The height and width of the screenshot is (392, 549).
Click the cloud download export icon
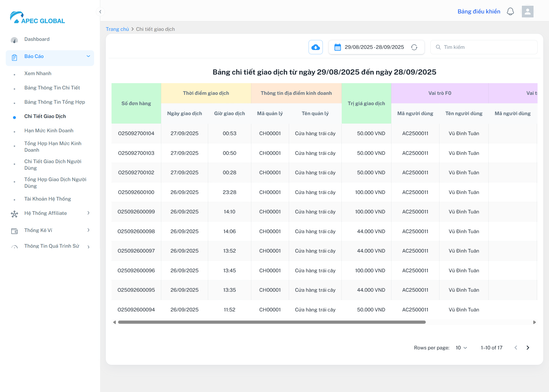[315, 47]
